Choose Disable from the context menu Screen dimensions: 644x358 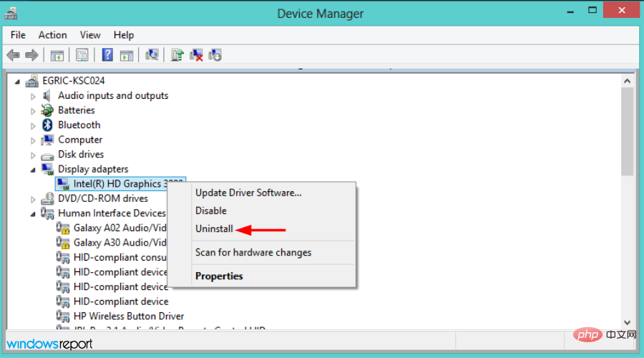[x=262, y=211]
